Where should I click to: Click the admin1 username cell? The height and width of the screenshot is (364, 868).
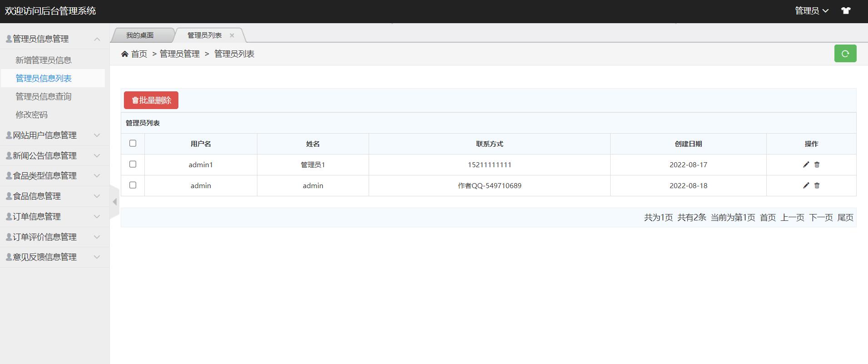[x=201, y=165]
